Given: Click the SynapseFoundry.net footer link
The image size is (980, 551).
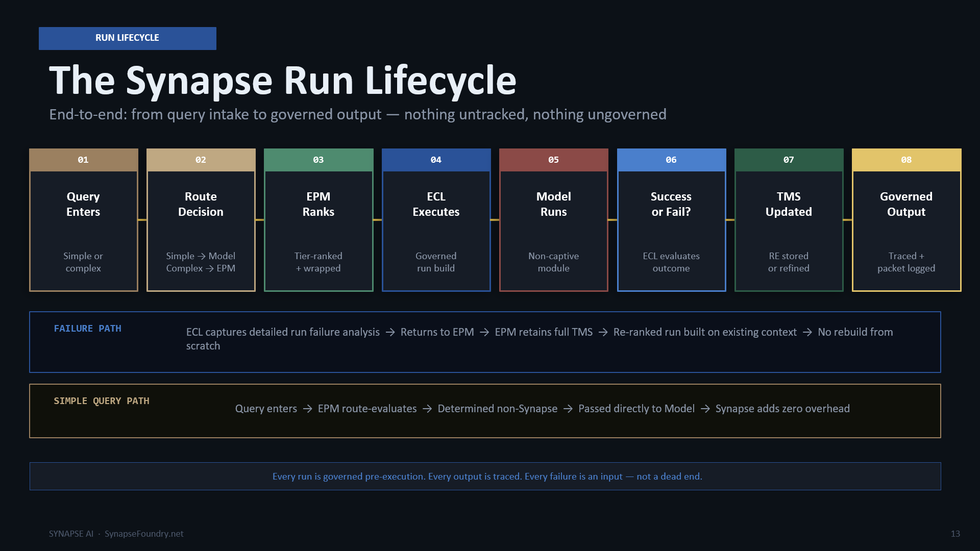Looking at the screenshot, I should [144, 534].
